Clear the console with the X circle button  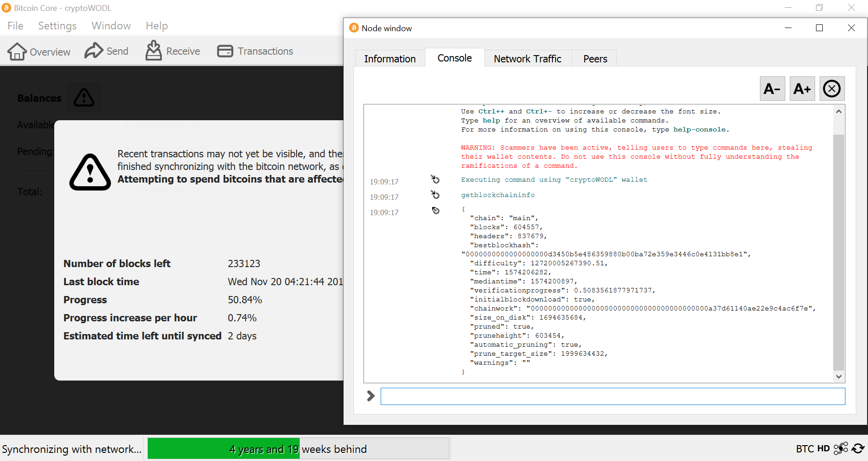pyautogui.click(x=832, y=89)
